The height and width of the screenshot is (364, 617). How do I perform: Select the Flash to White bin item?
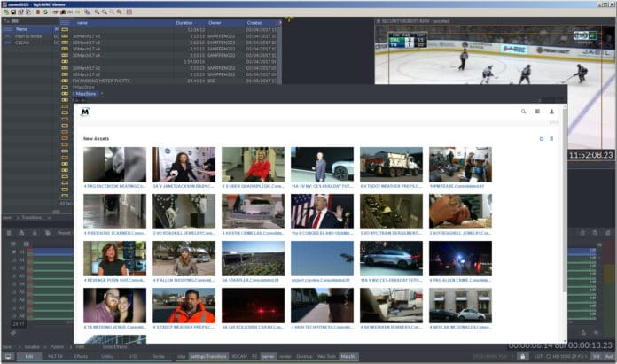click(x=28, y=35)
